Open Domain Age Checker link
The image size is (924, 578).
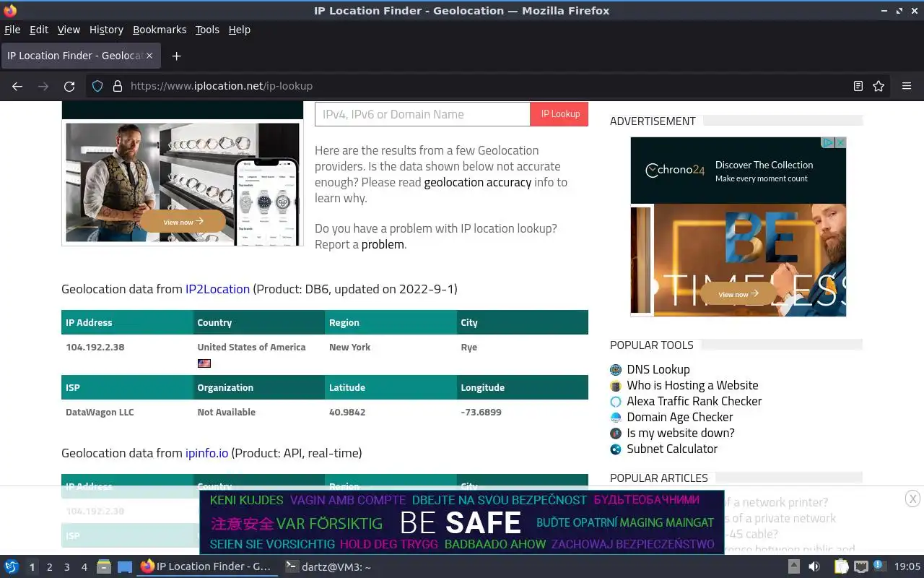click(x=680, y=417)
